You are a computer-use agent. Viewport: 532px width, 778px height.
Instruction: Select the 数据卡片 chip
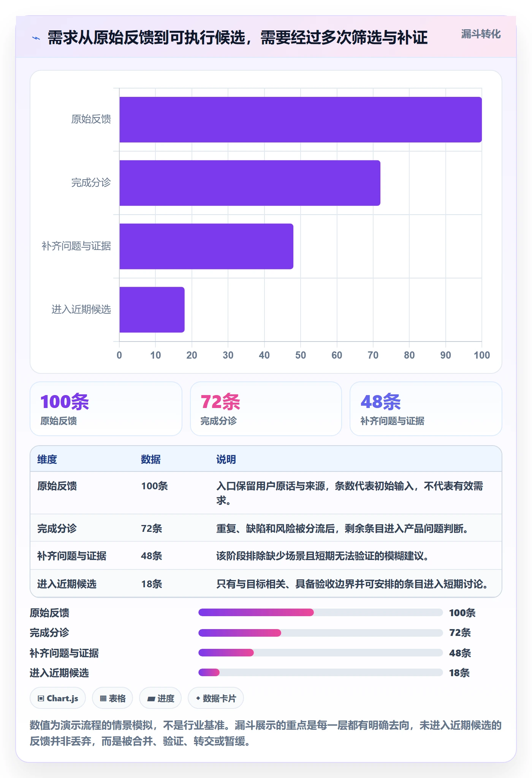point(216,698)
